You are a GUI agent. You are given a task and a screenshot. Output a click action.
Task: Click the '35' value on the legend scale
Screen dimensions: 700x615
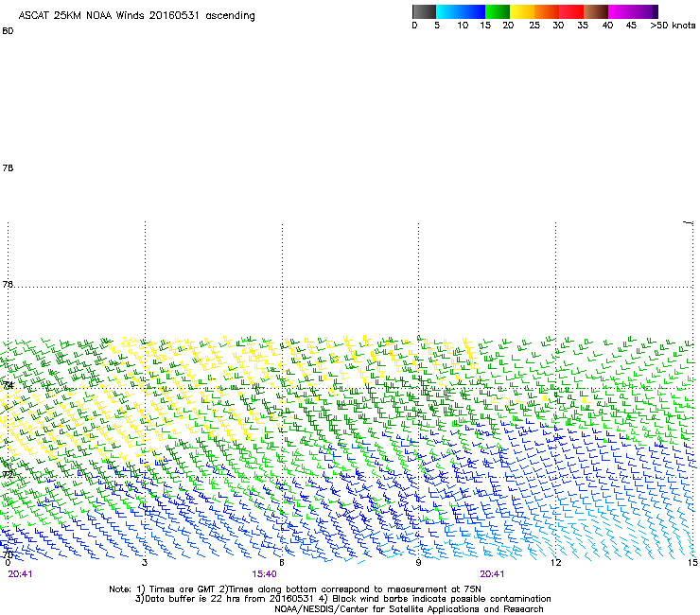583,26
